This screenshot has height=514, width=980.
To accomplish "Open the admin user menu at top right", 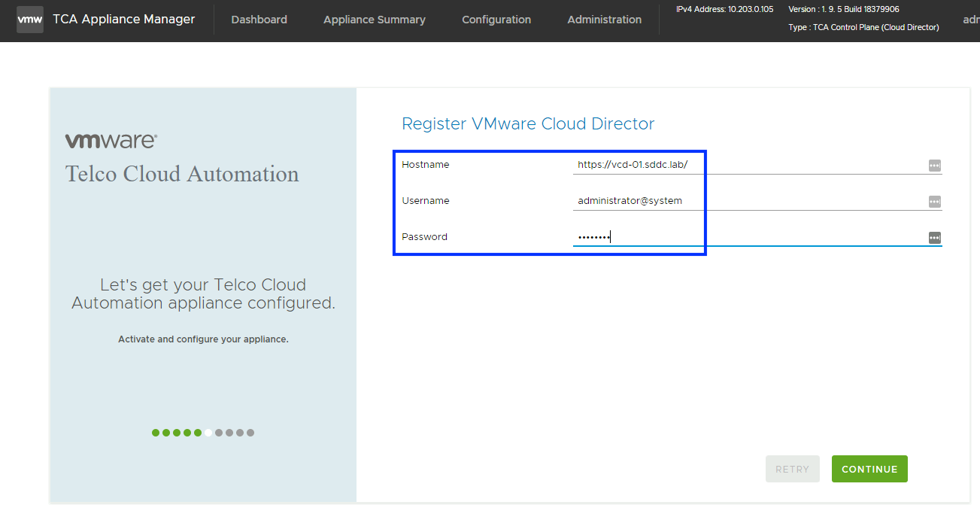I will tap(970, 20).
